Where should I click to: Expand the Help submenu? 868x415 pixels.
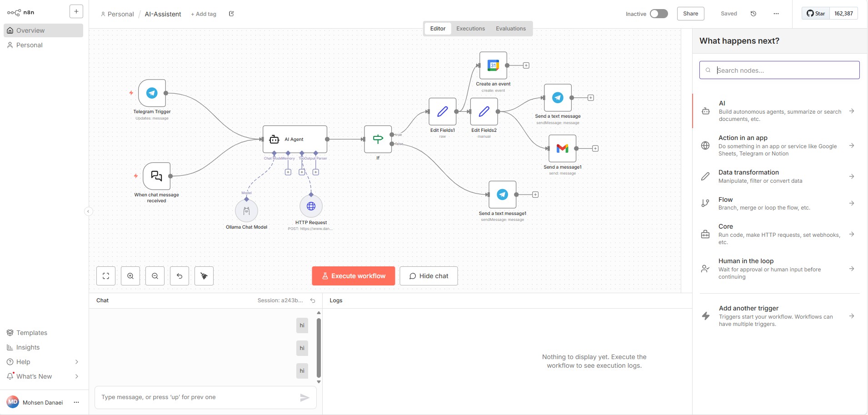click(x=76, y=362)
